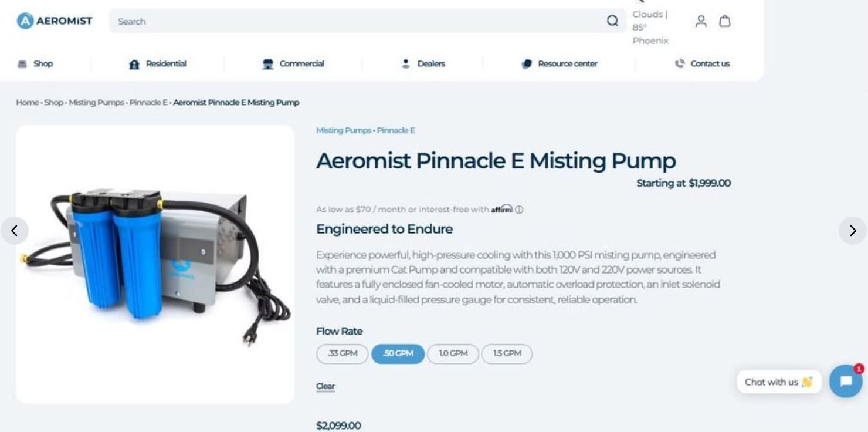Show the next product image
The image size is (868, 432).
tap(853, 231)
